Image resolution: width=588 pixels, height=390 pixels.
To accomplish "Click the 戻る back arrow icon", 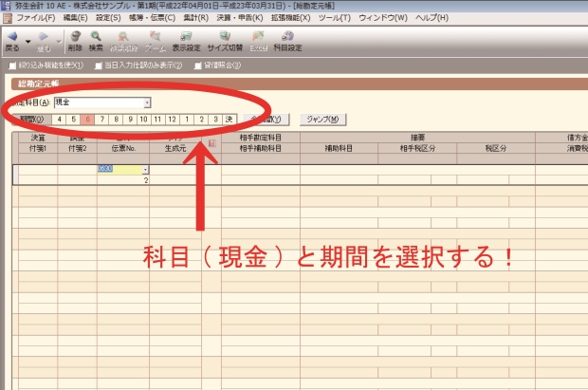I will click(x=12, y=36).
